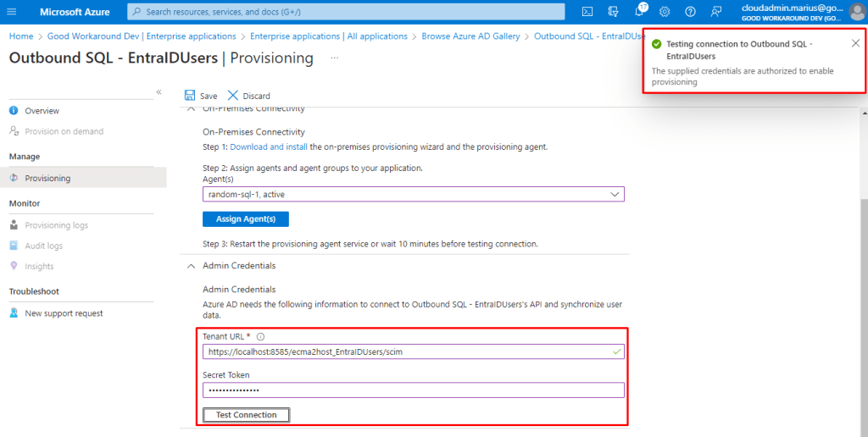
Task: Expand the Agent(s) dropdown list
Action: point(615,194)
